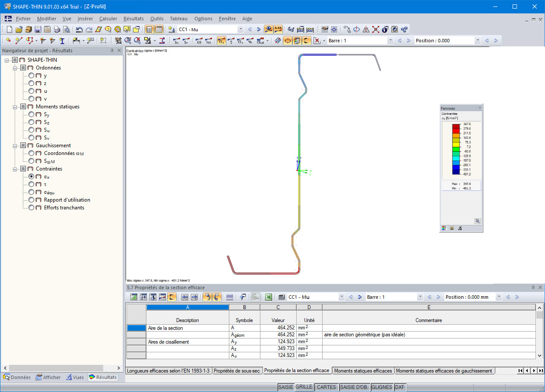Open the Fichier menu

coord(23,19)
